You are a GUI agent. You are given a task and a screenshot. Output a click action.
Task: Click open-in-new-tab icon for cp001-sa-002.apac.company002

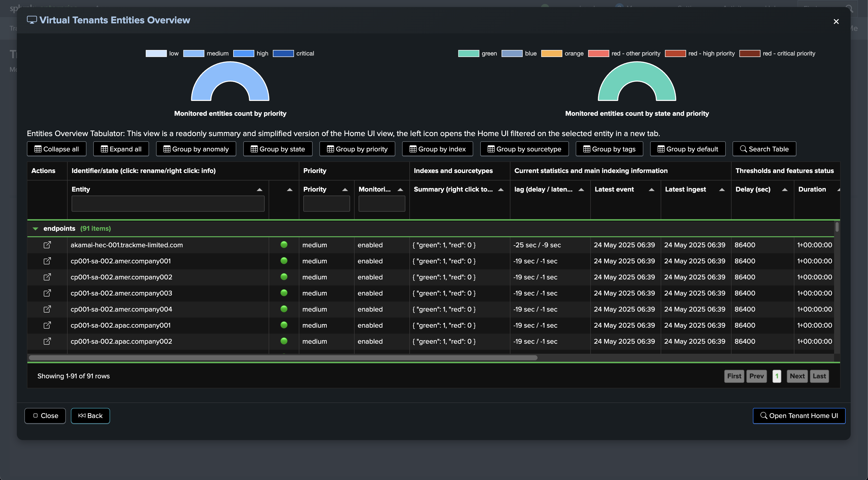(47, 341)
